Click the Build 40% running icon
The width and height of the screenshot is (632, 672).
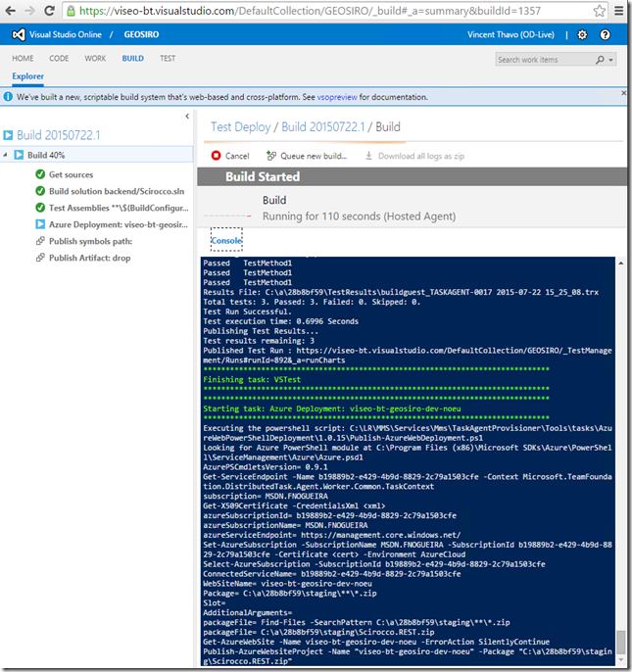click(x=19, y=155)
